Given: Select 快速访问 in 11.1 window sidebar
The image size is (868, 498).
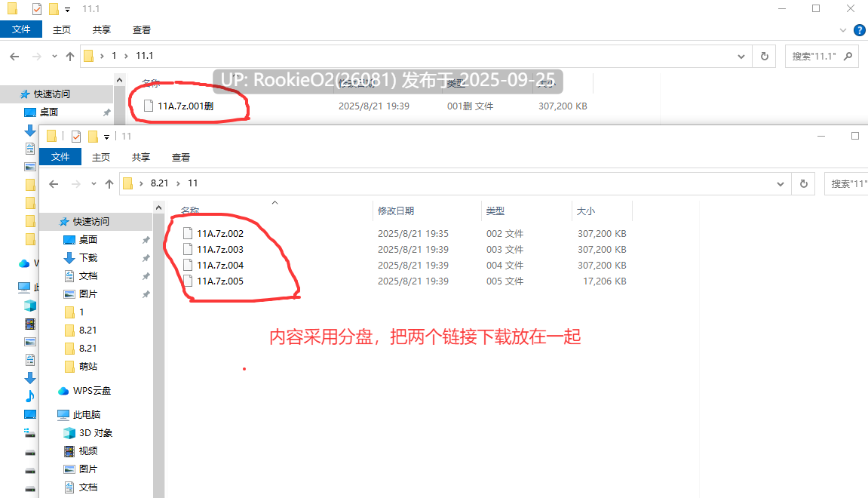Looking at the screenshot, I should [x=51, y=94].
